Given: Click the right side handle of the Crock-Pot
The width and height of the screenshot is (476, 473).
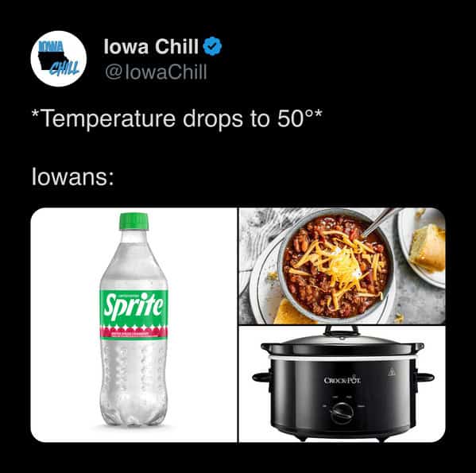Looking at the screenshot, I should click(425, 378).
